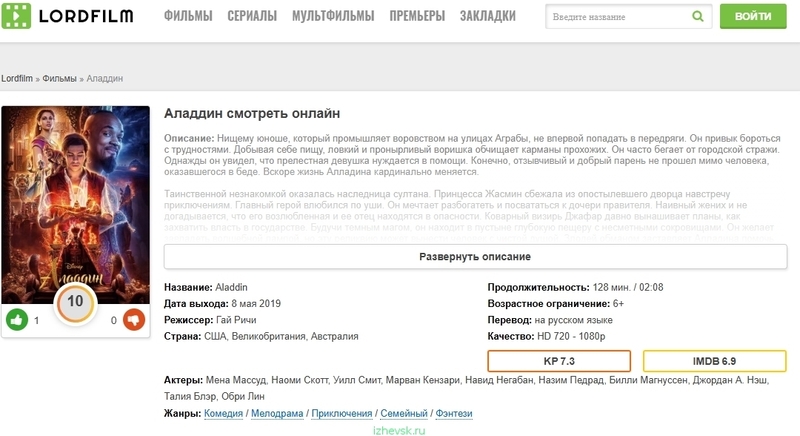Image resolution: width=800 pixels, height=436 pixels.
Task: Click the like count '1'
Action: (x=36, y=320)
